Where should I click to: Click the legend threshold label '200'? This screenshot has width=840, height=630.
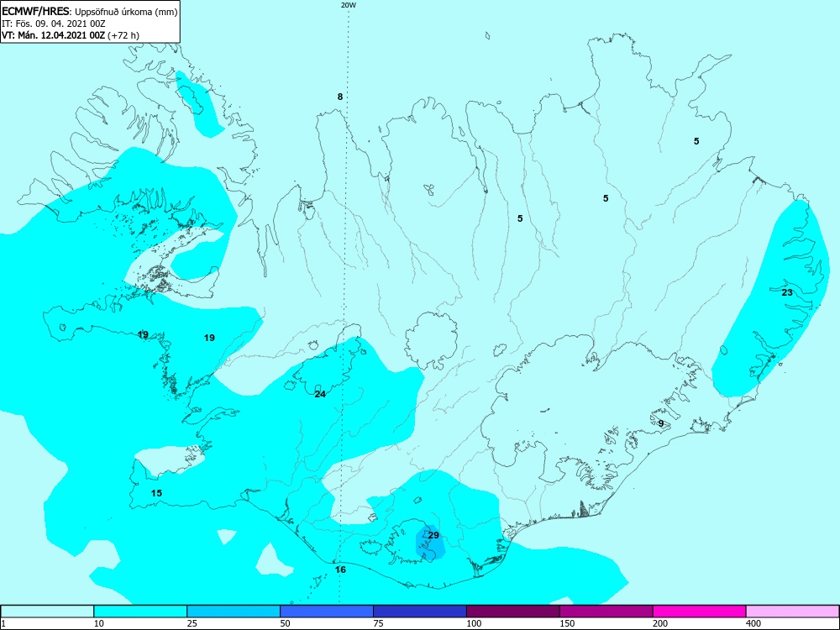click(x=660, y=623)
